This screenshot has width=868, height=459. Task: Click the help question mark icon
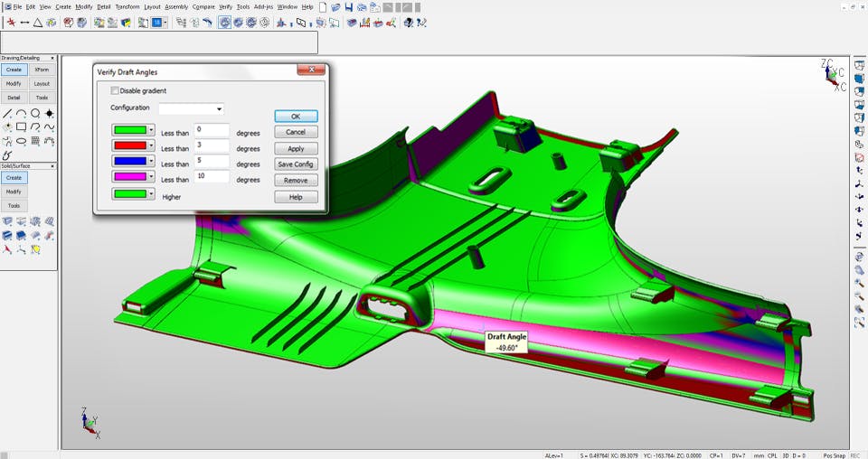[x=409, y=23]
